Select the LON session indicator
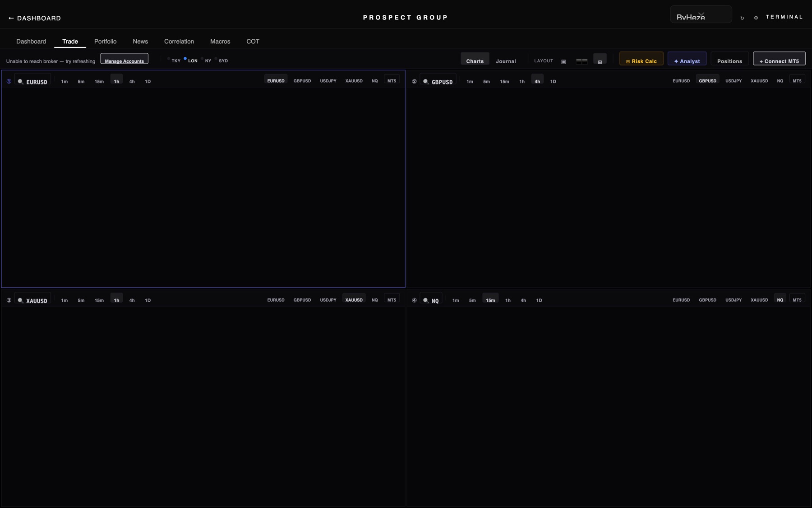The width and height of the screenshot is (812, 508). [x=191, y=60]
